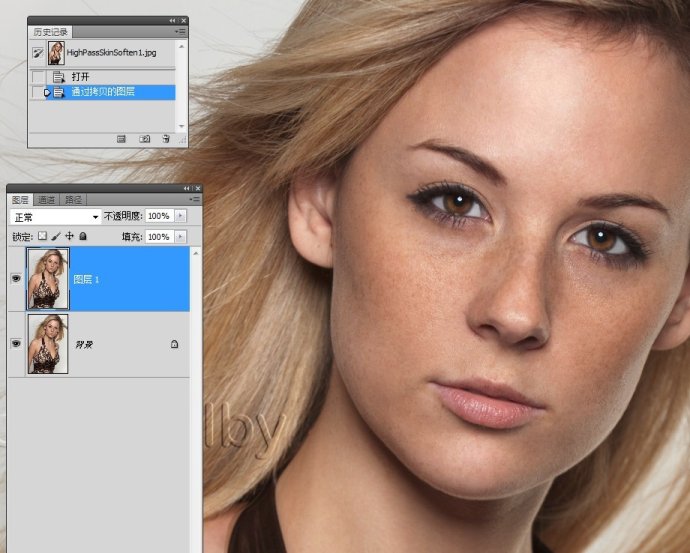This screenshot has height=553, width=690.
Task: Select the 图层 1 layer name
Action: coord(86,279)
